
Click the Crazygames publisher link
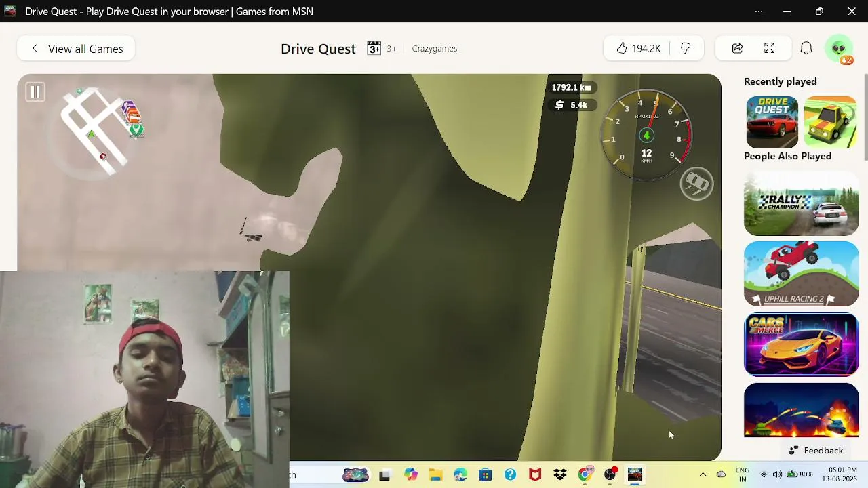coord(435,49)
